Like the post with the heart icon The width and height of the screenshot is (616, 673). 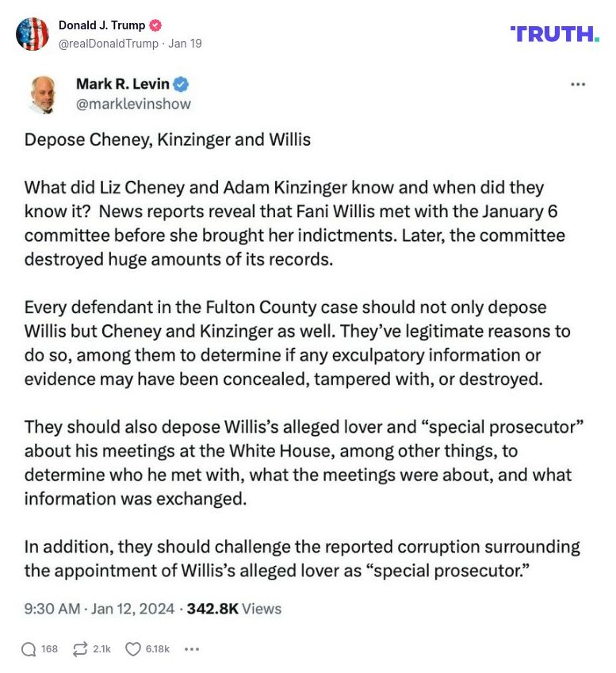click(x=134, y=648)
